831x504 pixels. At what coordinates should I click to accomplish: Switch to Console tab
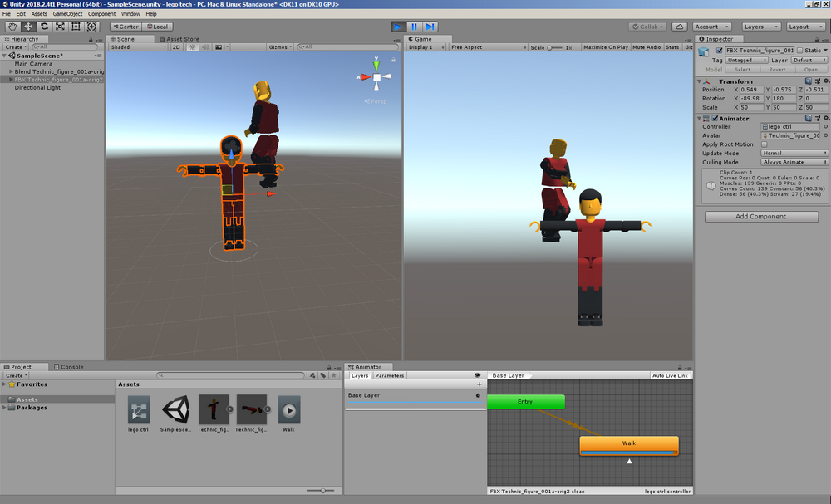(69, 367)
